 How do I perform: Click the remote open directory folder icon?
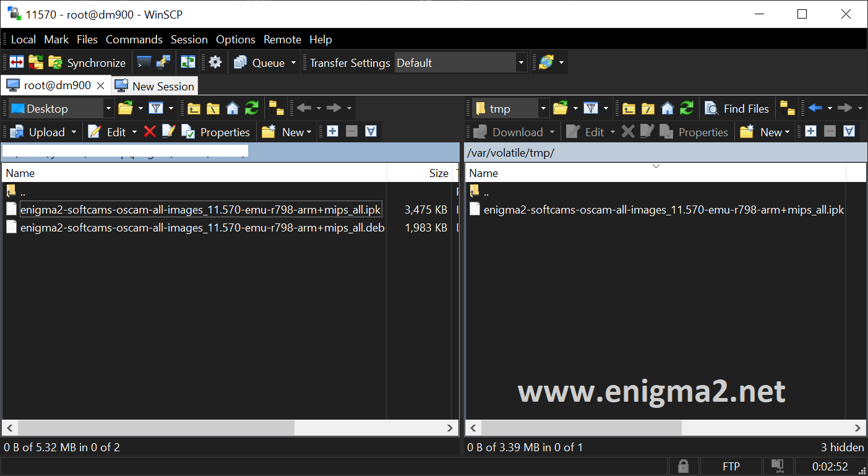point(560,108)
